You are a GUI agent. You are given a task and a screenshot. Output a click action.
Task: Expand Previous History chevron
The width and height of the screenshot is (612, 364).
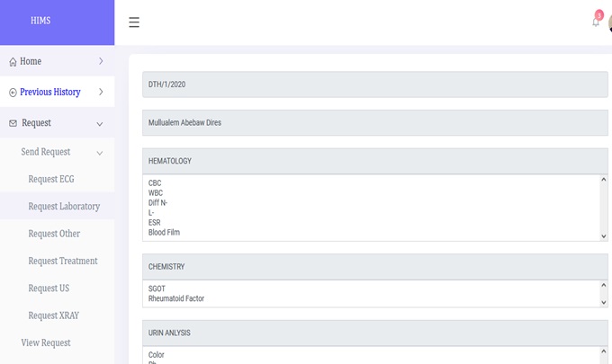(100, 92)
